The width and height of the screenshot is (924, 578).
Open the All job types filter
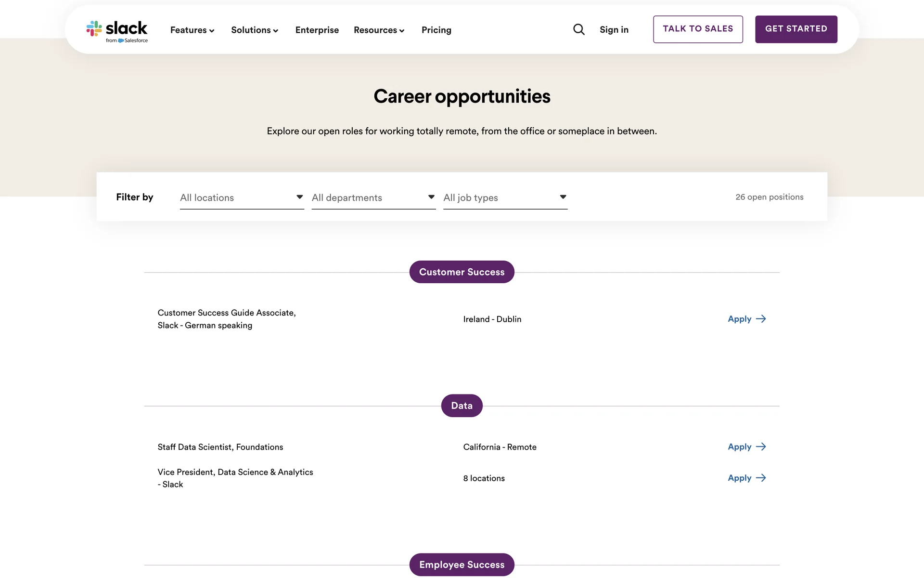coord(505,197)
